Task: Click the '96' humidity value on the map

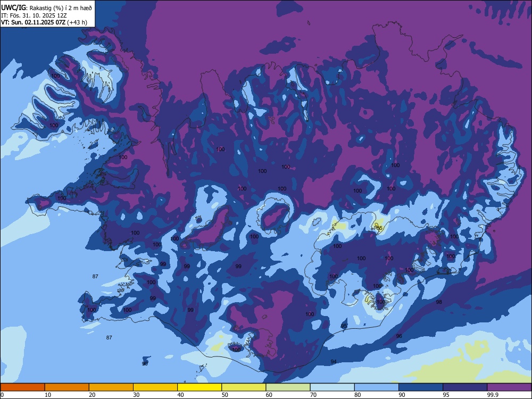Action: [x=399, y=336]
